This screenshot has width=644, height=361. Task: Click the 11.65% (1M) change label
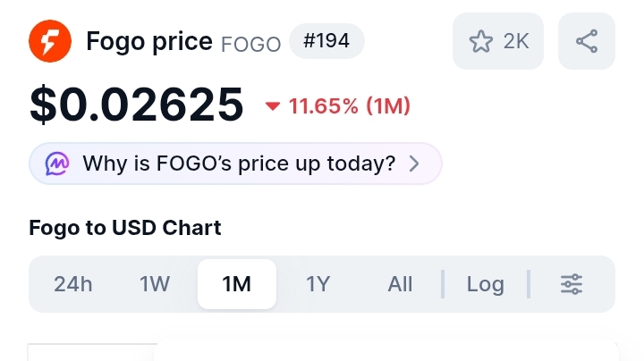(349, 107)
